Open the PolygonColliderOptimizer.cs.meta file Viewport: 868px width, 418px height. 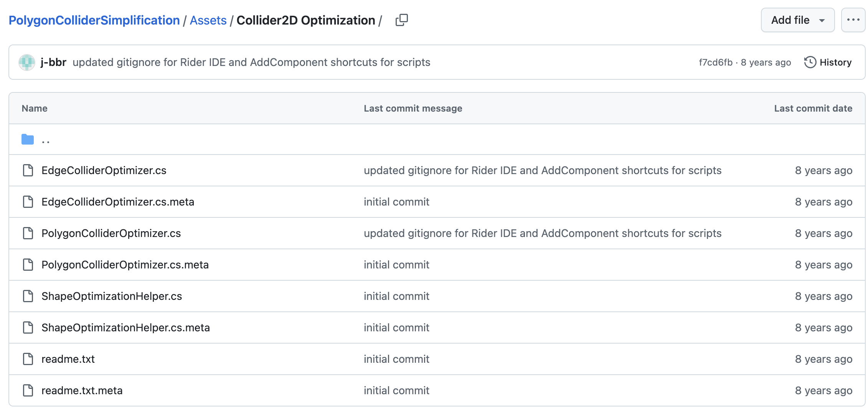tap(125, 265)
